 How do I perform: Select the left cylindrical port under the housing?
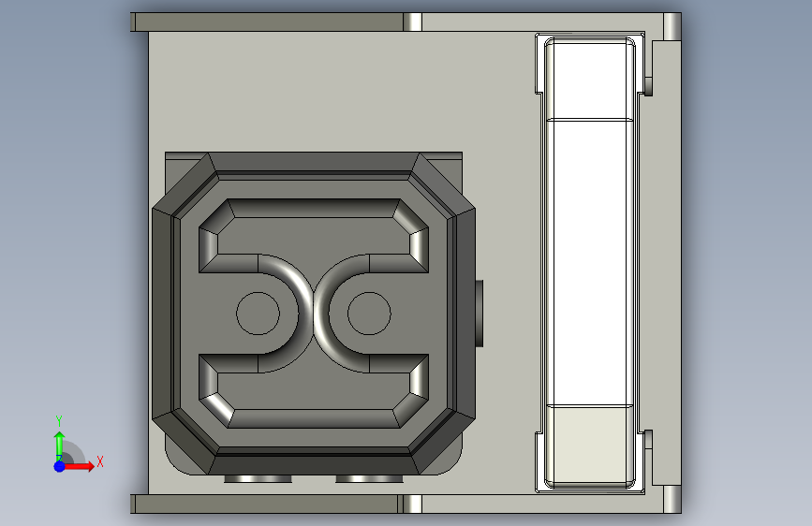[258, 479]
